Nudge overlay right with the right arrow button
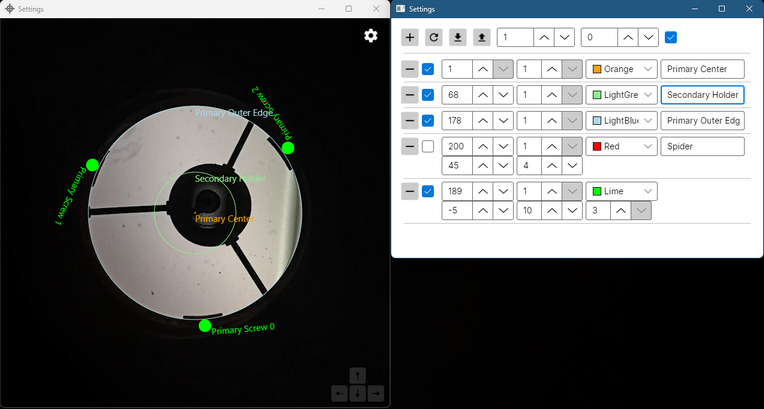 pos(375,394)
